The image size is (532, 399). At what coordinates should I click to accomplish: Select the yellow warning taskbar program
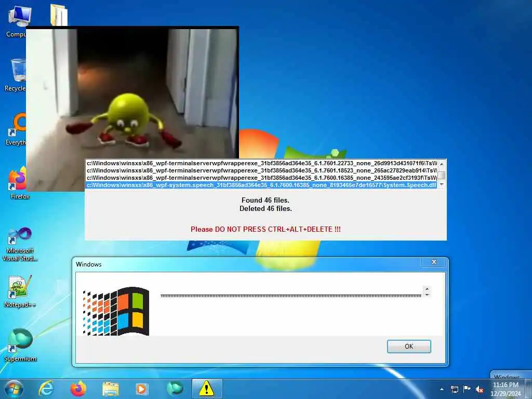pyautogui.click(x=207, y=389)
